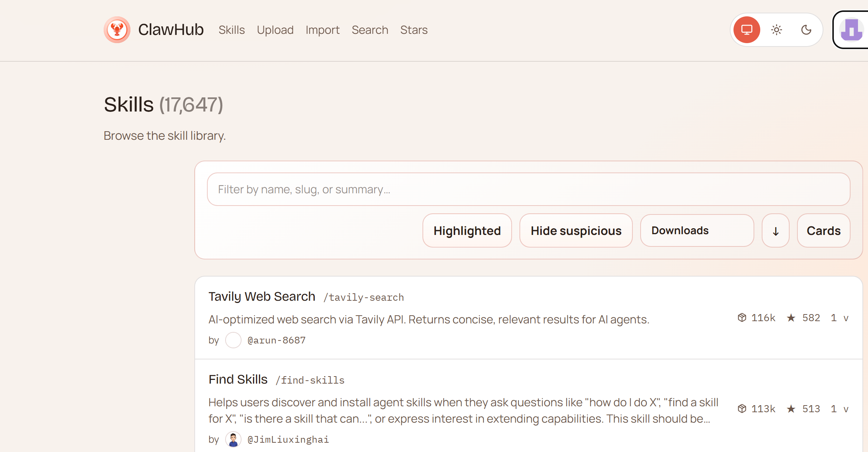Image resolution: width=868 pixels, height=452 pixels.
Task: Expand the Tavily Web Search version chevron
Action: [846, 318]
